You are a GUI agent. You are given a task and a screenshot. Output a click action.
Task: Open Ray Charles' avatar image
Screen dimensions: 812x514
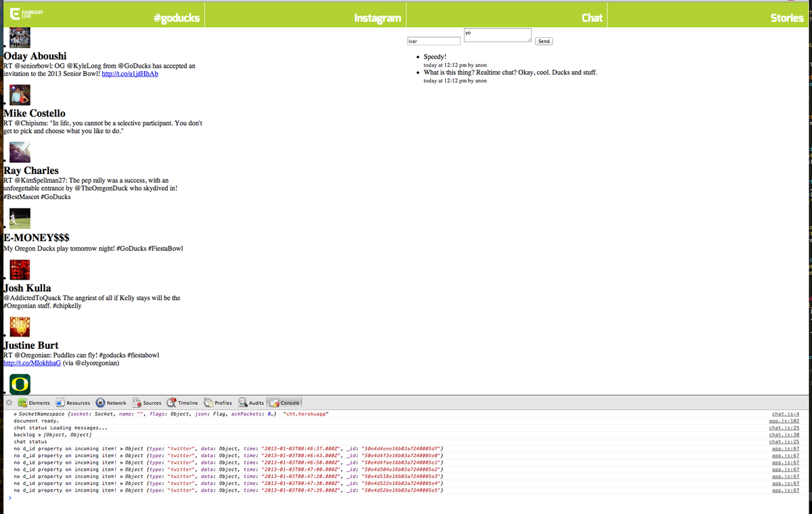20,152
